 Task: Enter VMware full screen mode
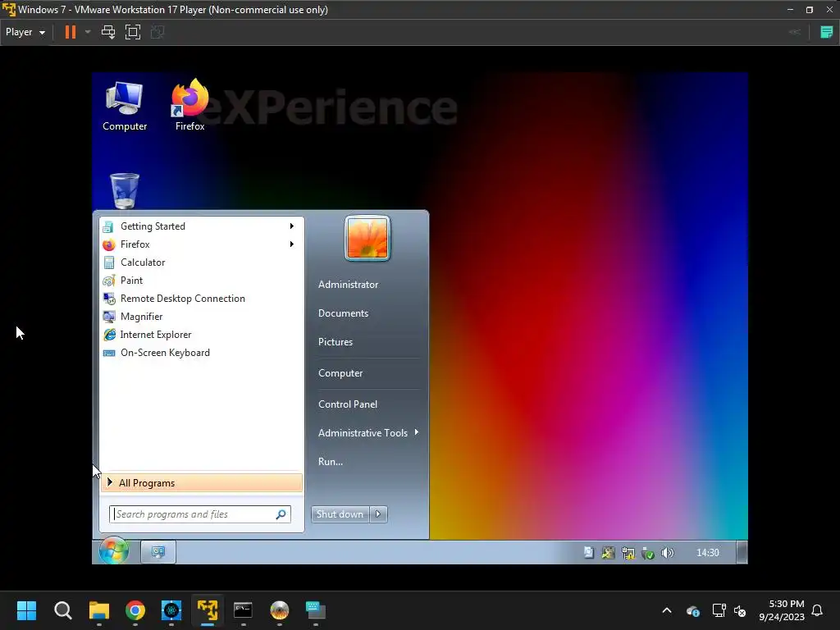pos(133,32)
